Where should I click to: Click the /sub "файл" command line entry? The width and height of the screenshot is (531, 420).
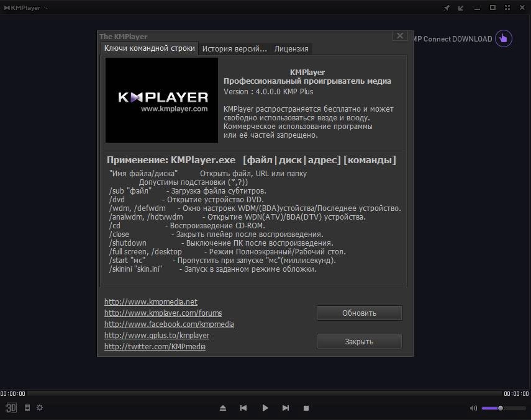(188, 190)
